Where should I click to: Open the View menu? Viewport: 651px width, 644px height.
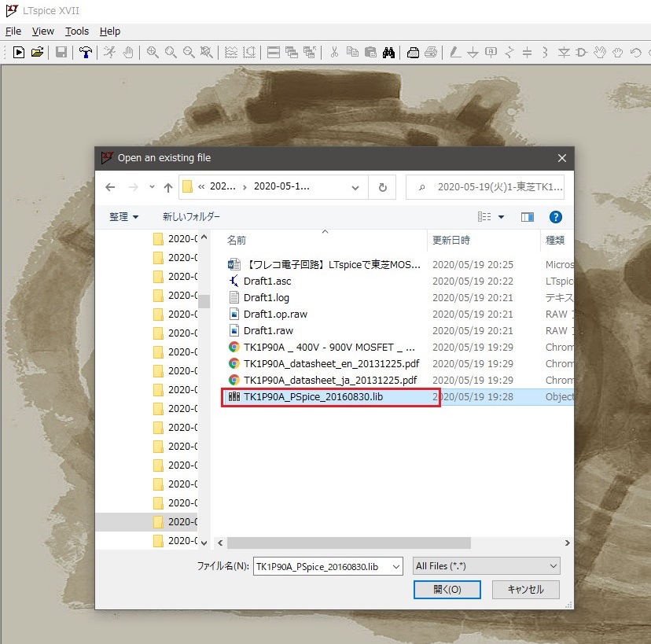point(42,31)
